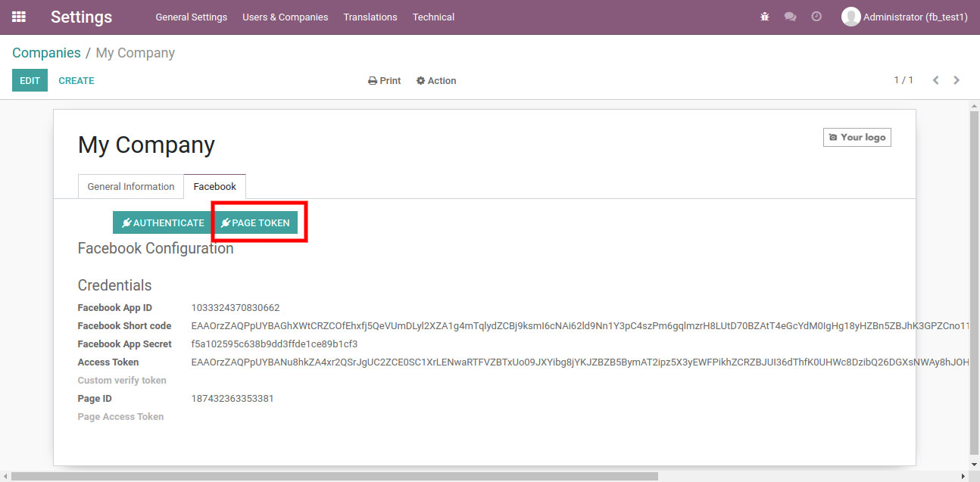Select the Facebook tab
Screen dimensions: 980x482
[215, 187]
